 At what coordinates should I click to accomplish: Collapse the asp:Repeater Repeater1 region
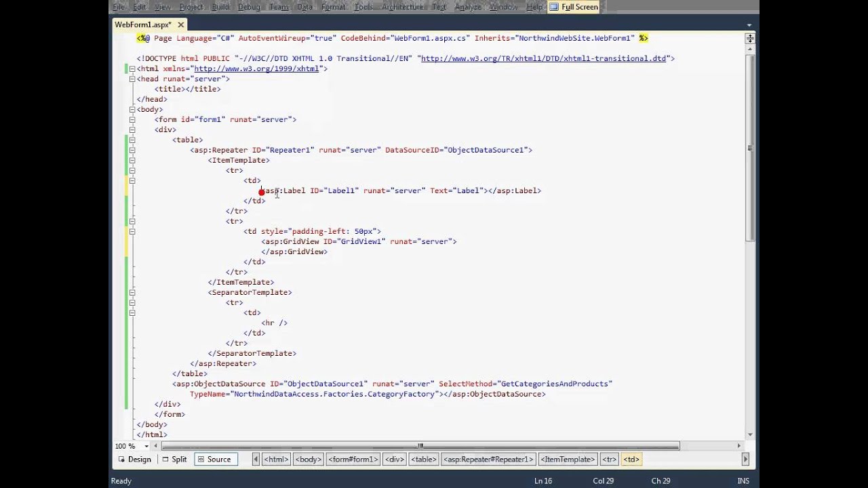pos(132,150)
